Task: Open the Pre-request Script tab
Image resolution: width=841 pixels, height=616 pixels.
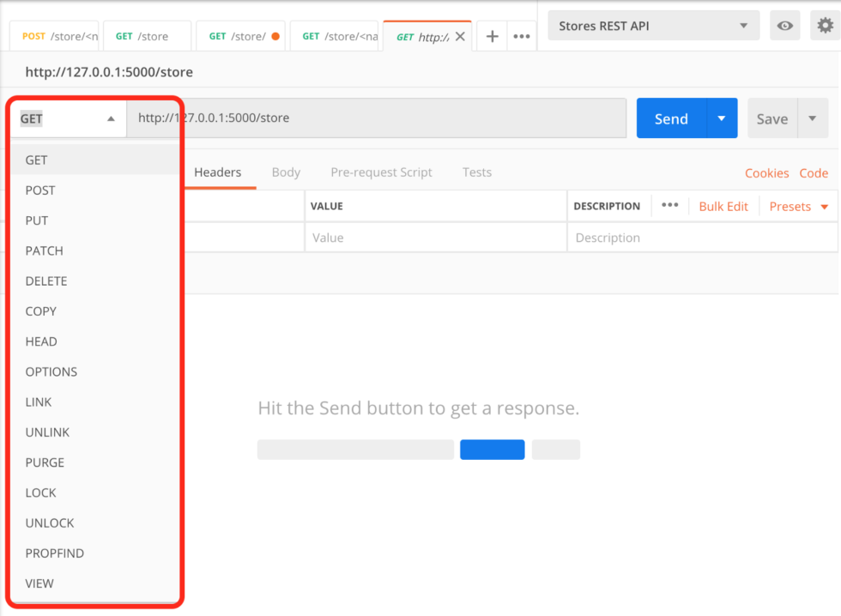Action: [381, 172]
